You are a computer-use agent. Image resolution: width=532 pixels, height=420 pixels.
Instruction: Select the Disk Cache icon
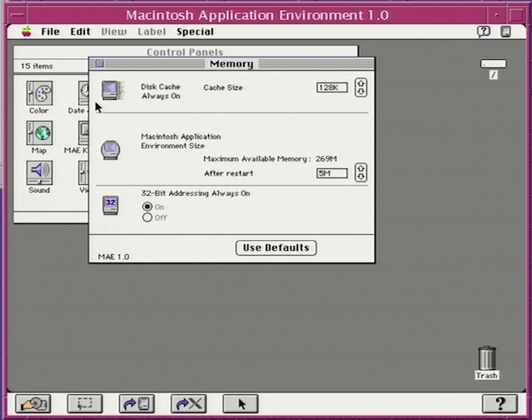tap(113, 90)
